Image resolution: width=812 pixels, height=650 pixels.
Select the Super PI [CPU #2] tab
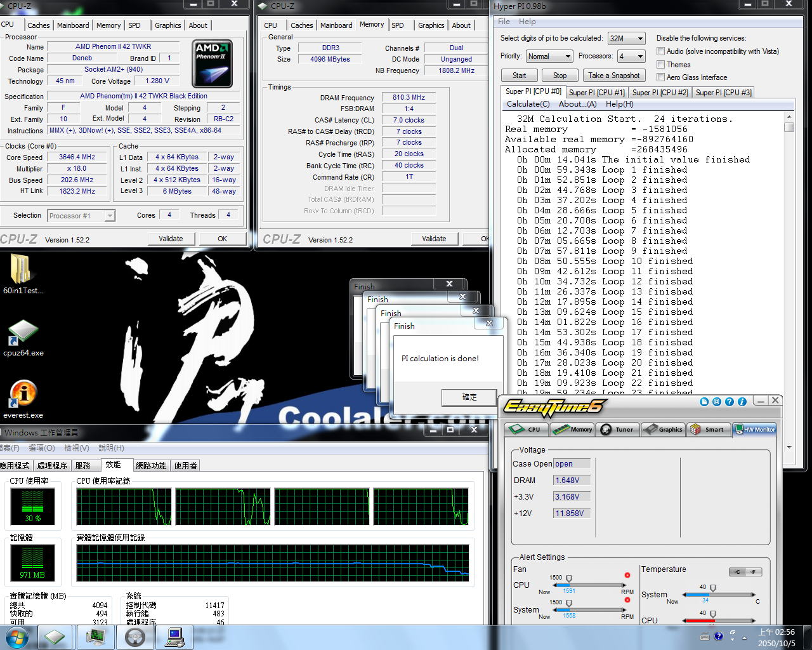coord(660,93)
